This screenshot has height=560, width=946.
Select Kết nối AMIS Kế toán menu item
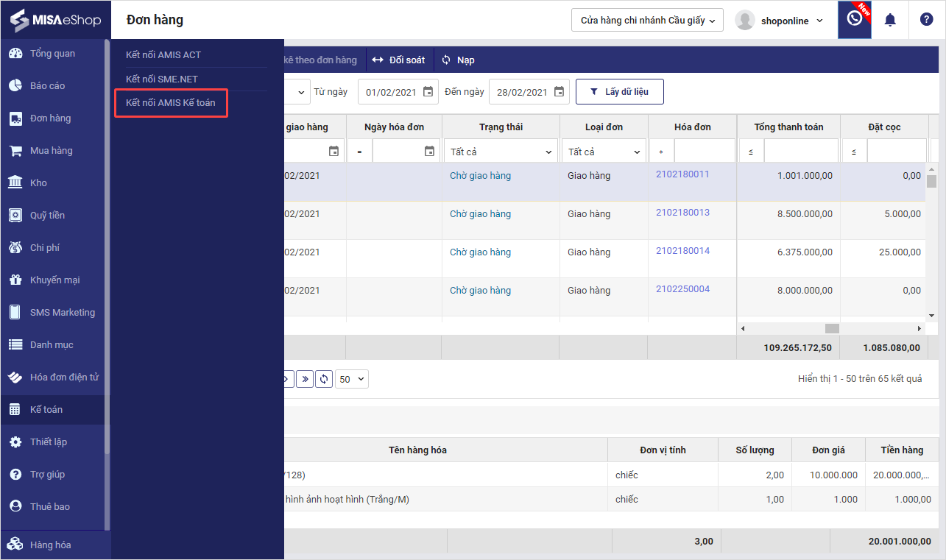[171, 103]
